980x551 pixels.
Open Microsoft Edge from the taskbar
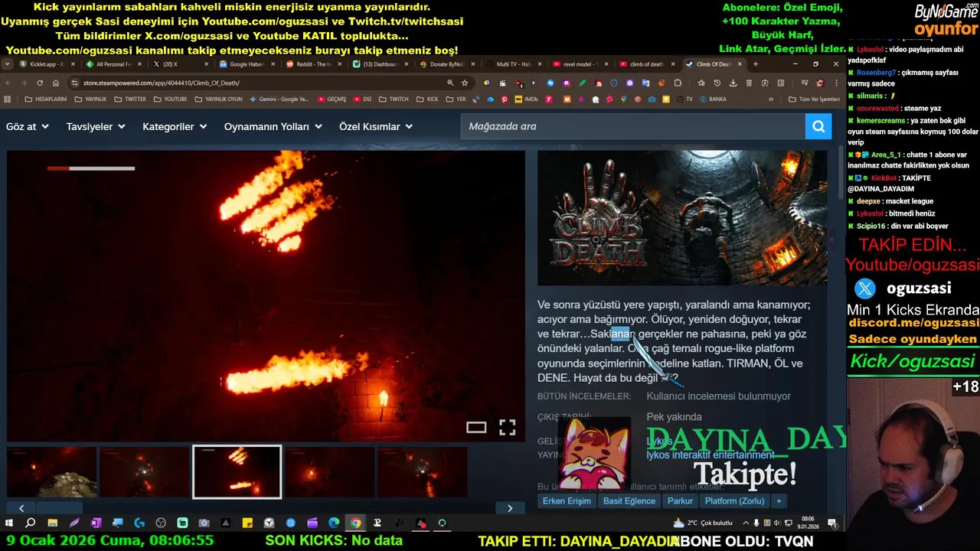334,523
